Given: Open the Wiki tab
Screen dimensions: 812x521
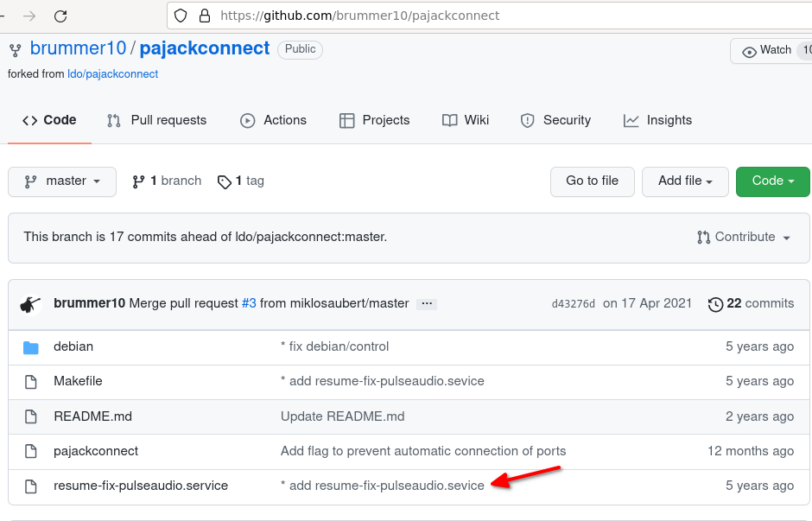Looking at the screenshot, I should point(465,120).
